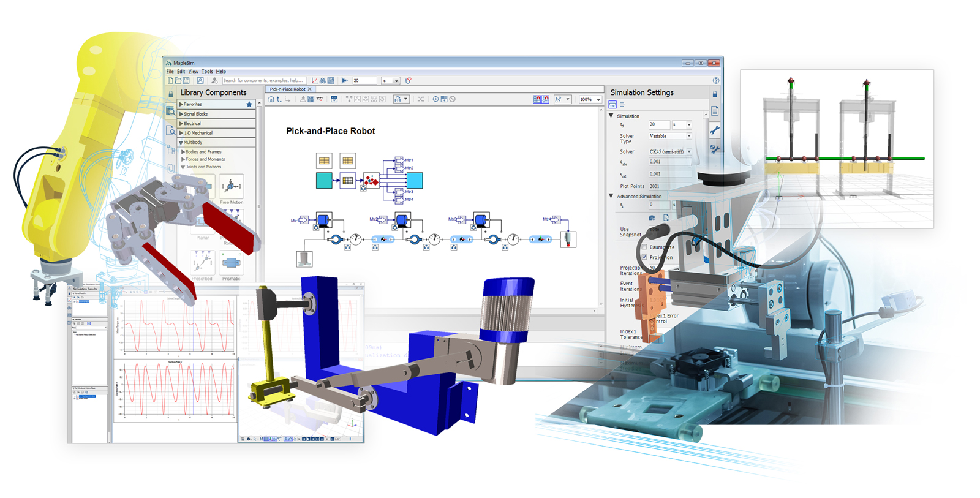Click the Favorites star icon
The height and width of the screenshot is (498, 980).
249,104
